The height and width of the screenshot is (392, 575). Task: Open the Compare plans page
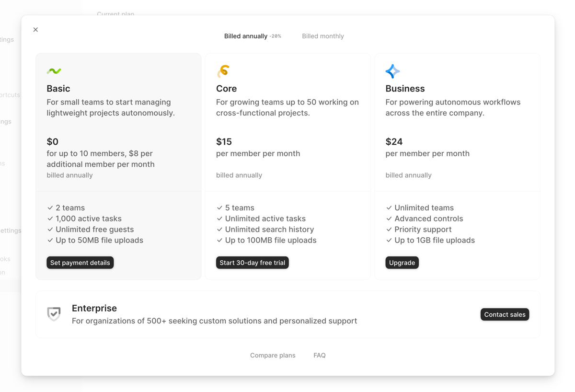pos(273,355)
